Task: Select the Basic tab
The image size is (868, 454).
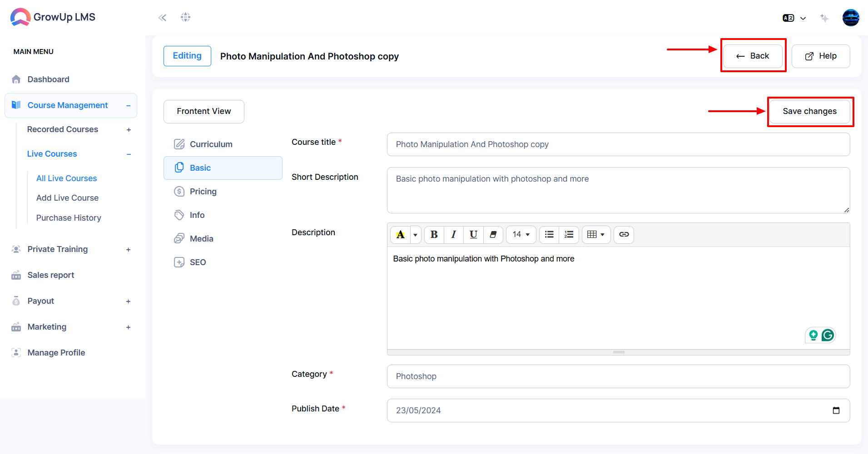Action: (x=223, y=168)
